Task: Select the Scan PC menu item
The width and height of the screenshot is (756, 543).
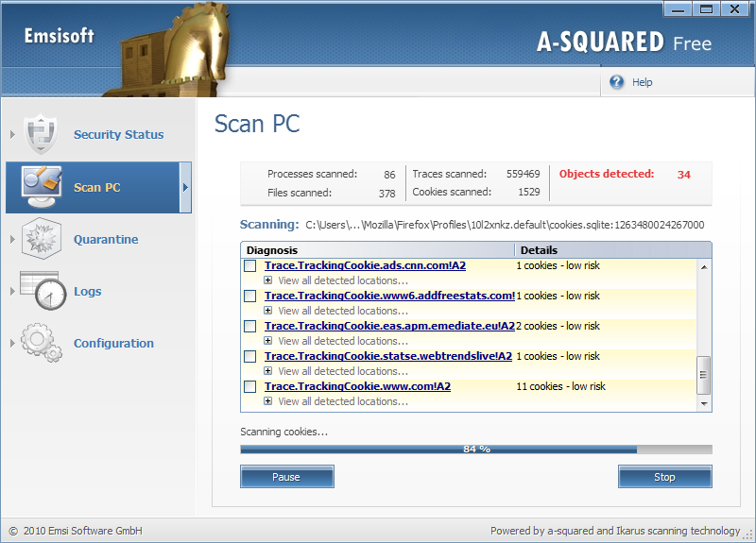Action: click(x=97, y=187)
